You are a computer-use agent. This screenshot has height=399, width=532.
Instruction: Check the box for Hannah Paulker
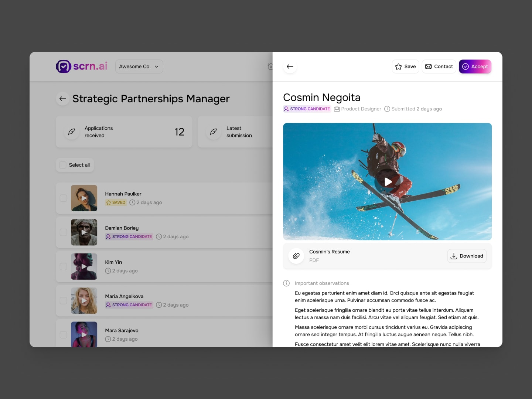point(64,198)
